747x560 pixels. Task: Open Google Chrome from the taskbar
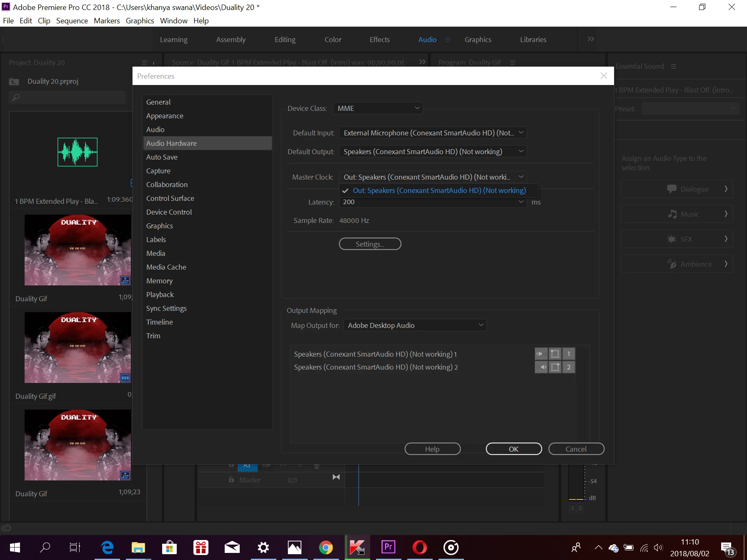326,547
